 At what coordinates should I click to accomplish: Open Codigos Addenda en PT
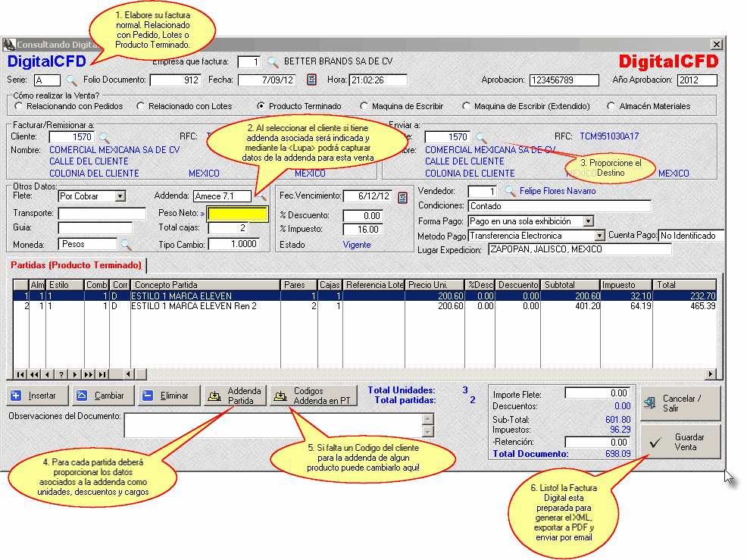point(314,396)
